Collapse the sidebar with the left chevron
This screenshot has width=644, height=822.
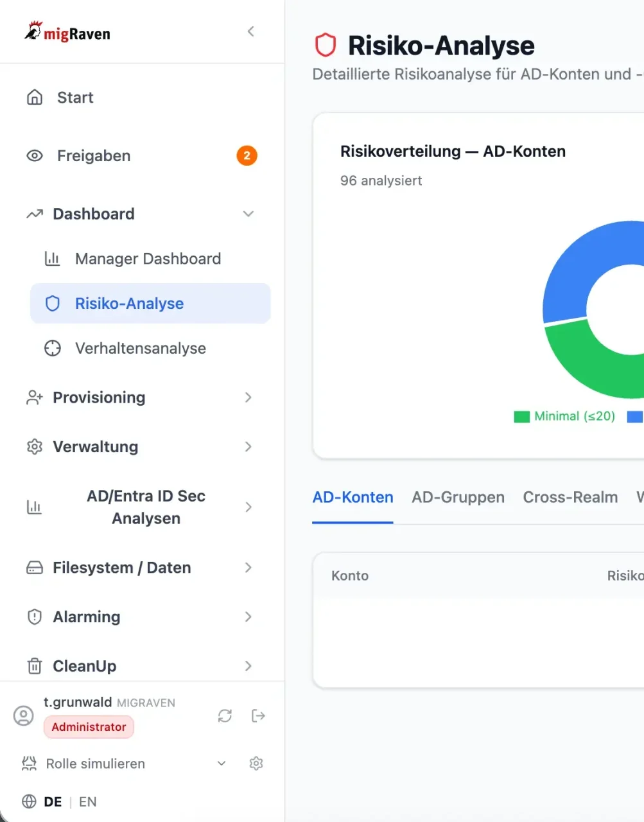251,31
